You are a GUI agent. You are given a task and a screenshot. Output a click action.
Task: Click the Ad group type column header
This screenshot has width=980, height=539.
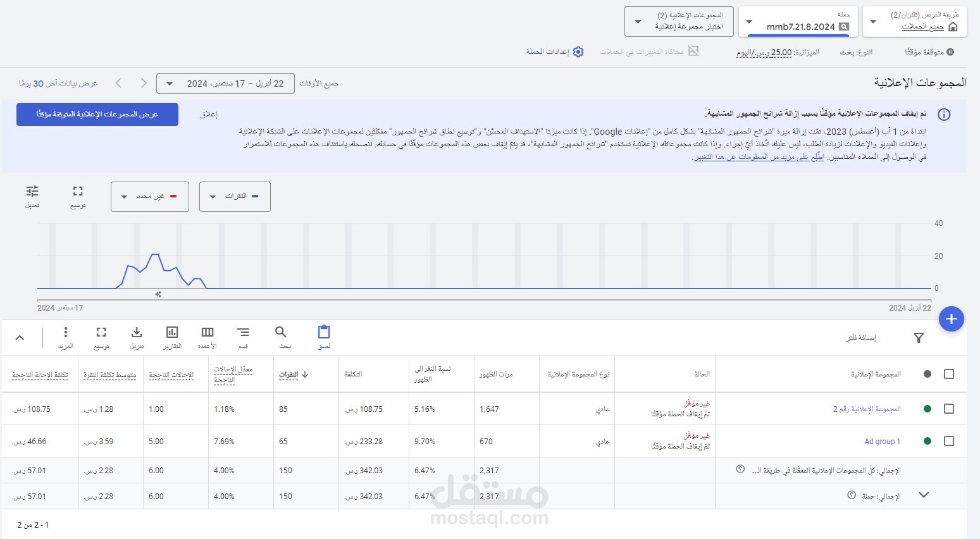coord(578,375)
